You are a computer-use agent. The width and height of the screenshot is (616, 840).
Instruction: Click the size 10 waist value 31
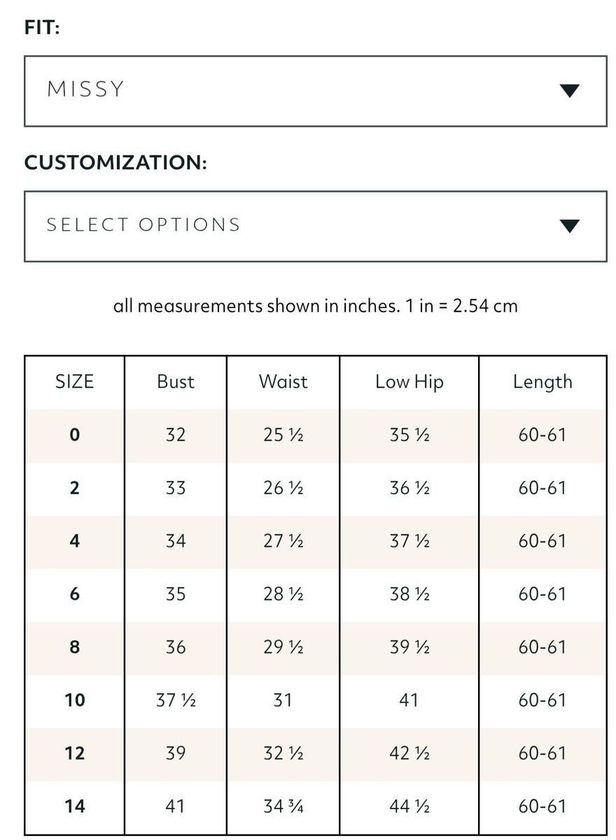coord(283,700)
